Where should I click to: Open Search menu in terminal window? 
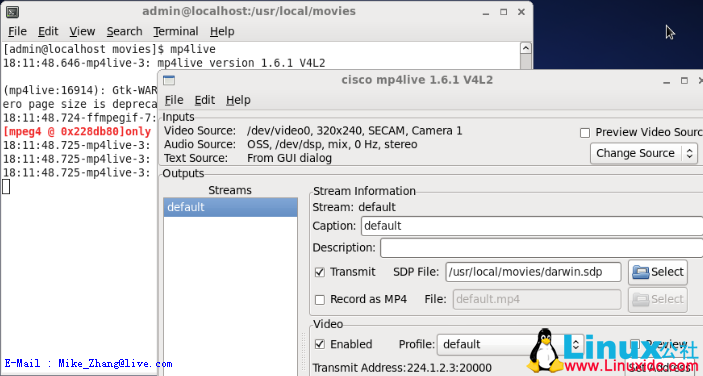[124, 31]
